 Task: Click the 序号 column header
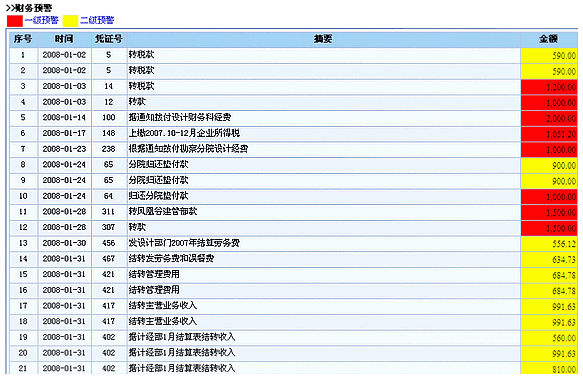(23, 39)
